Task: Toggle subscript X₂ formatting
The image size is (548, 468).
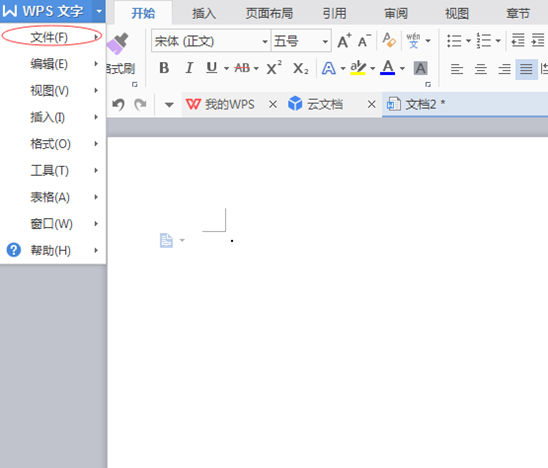Action: click(301, 69)
